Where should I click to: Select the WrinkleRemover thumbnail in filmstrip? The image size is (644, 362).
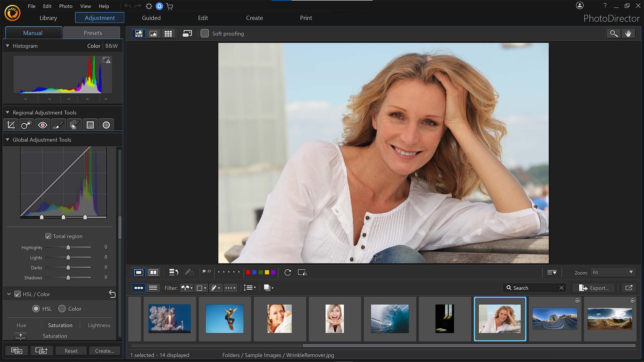pyautogui.click(x=499, y=318)
